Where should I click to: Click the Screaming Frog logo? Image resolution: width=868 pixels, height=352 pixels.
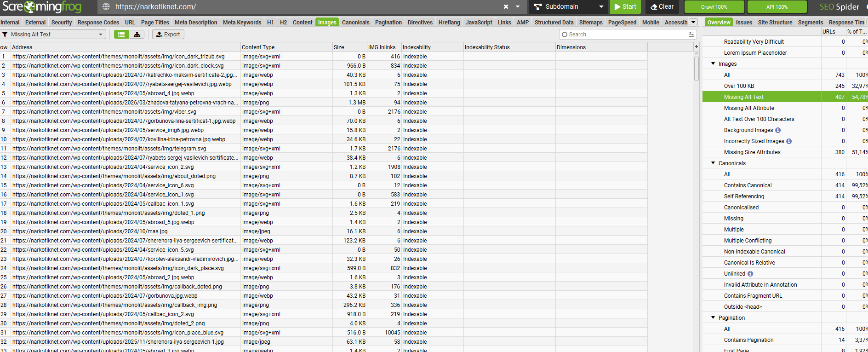click(42, 7)
